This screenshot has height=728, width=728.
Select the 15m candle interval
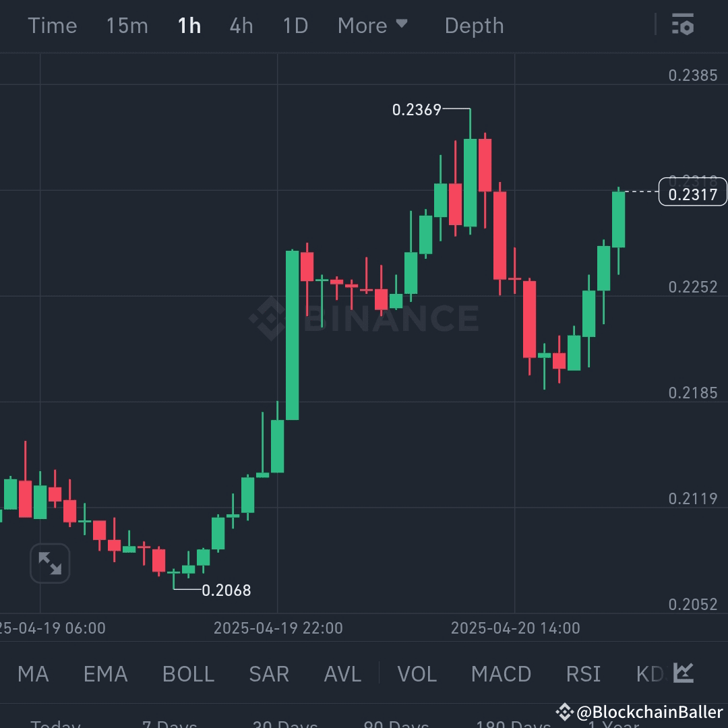pos(127,25)
